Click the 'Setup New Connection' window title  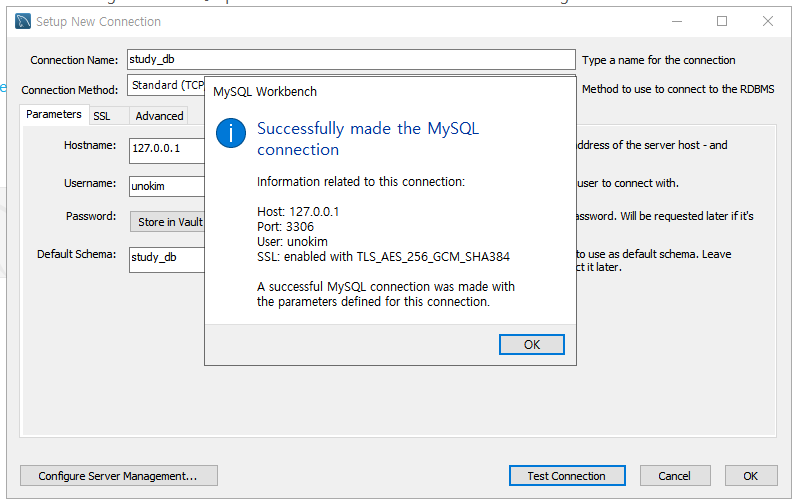(x=98, y=21)
